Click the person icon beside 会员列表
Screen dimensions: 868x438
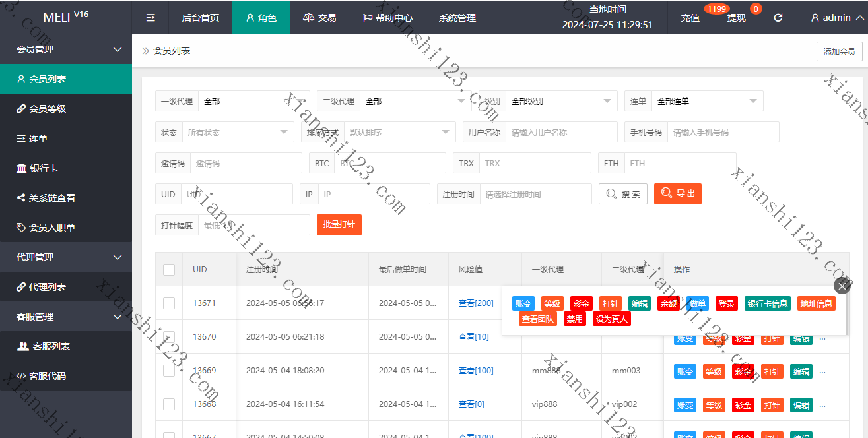click(21, 79)
